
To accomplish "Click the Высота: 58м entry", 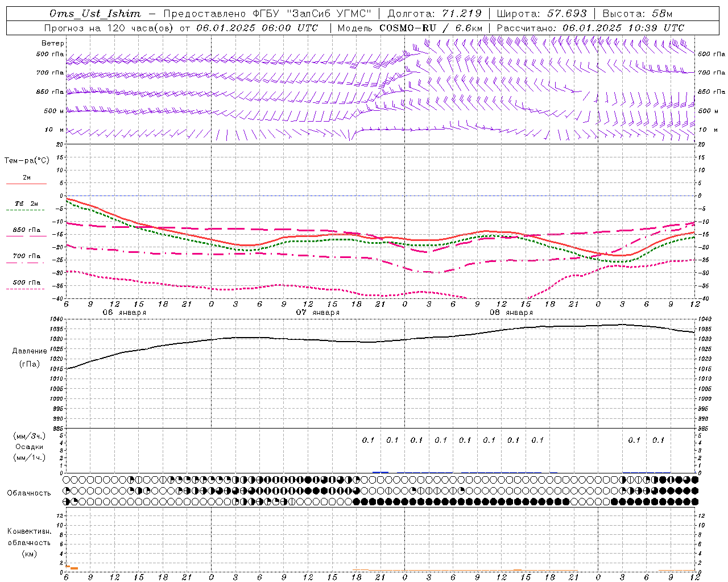I will point(638,14).
